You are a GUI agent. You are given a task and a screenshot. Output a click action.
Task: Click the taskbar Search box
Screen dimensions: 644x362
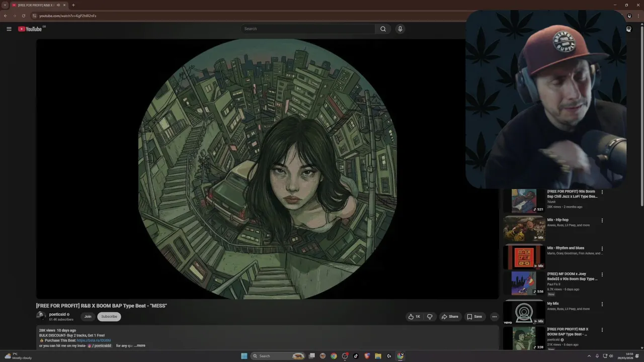pyautogui.click(x=278, y=356)
